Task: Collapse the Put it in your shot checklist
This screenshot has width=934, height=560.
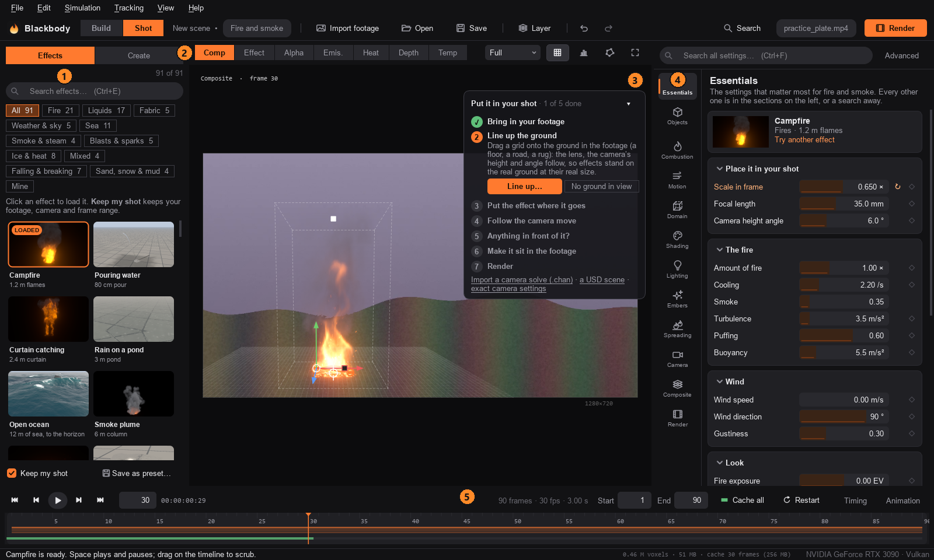Action: coord(629,104)
